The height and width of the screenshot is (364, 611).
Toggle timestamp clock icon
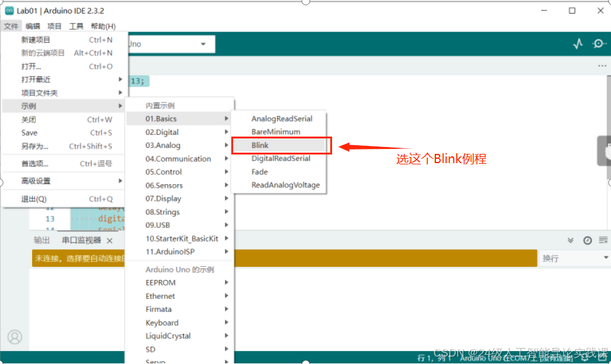pyautogui.click(x=587, y=240)
